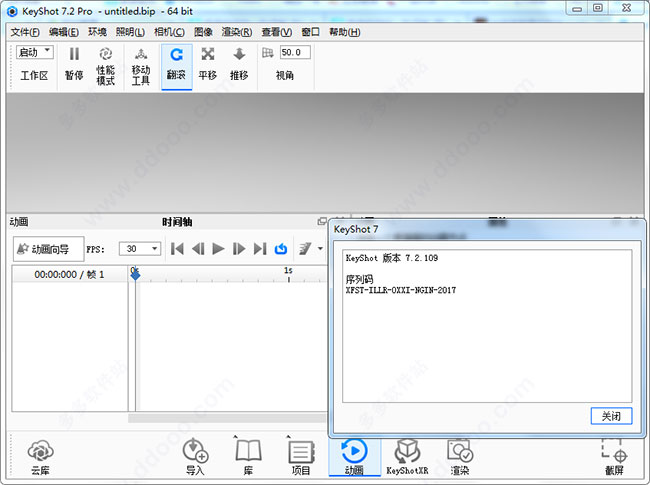650x485 pixels.
Task: Click the perspective grid icon beside 50.0
Action: coord(268,53)
